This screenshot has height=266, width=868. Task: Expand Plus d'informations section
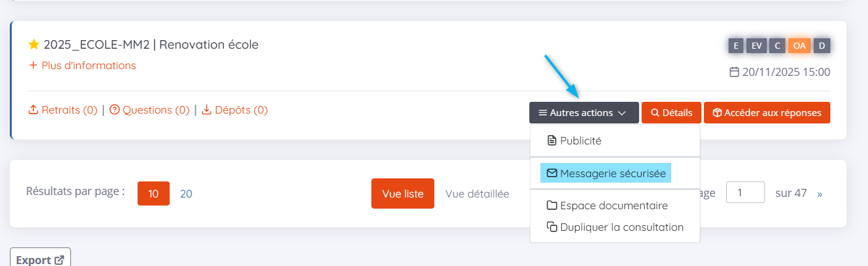[83, 65]
